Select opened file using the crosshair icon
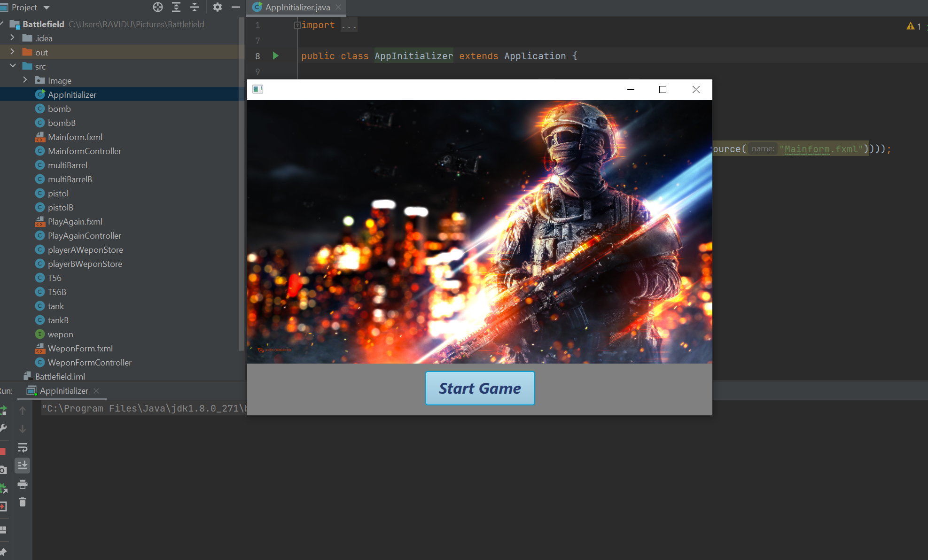Viewport: 928px width, 560px height. [158, 7]
